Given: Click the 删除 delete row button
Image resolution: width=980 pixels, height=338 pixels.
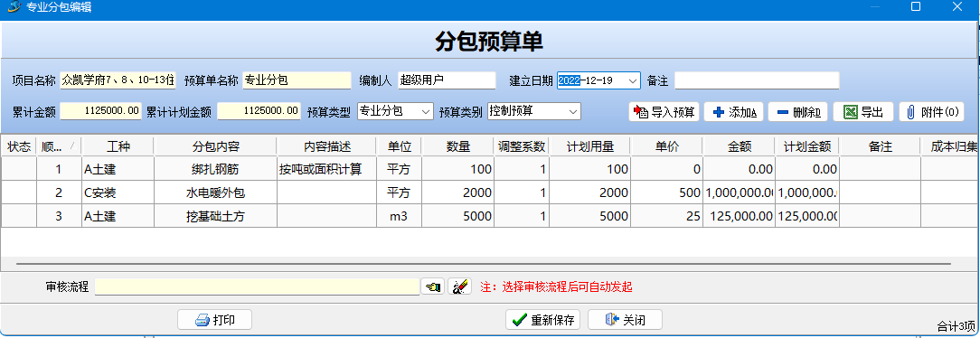Looking at the screenshot, I should 798,112.
